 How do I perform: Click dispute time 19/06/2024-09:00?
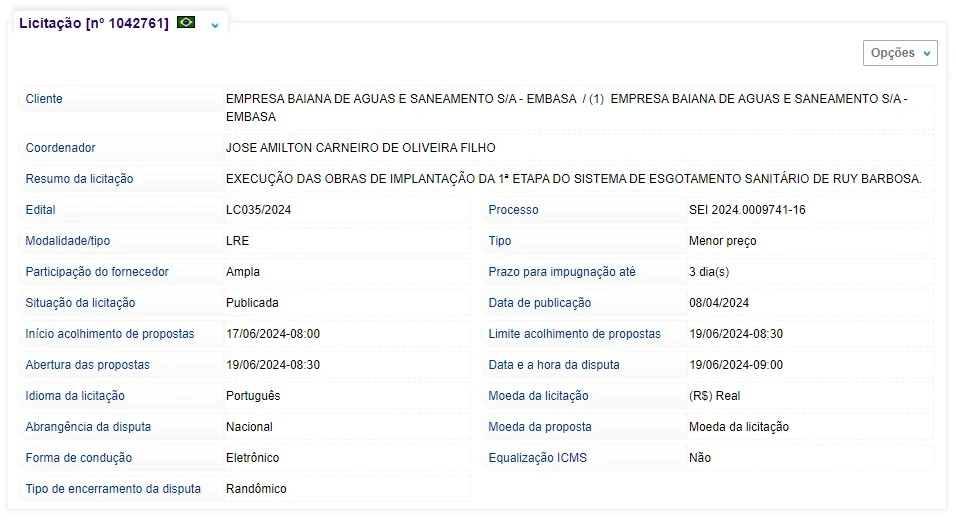click(736, 365)
